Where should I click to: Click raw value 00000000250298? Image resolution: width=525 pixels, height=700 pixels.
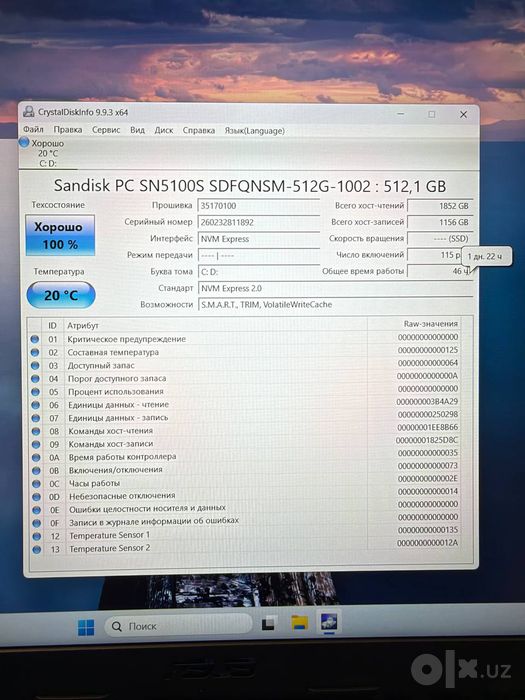[x=428, y=414]
